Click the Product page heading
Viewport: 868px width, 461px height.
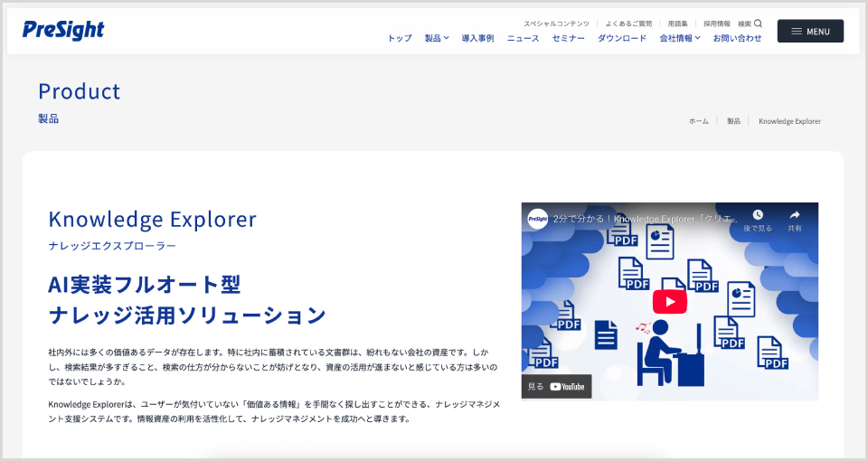tap(80, 91)
